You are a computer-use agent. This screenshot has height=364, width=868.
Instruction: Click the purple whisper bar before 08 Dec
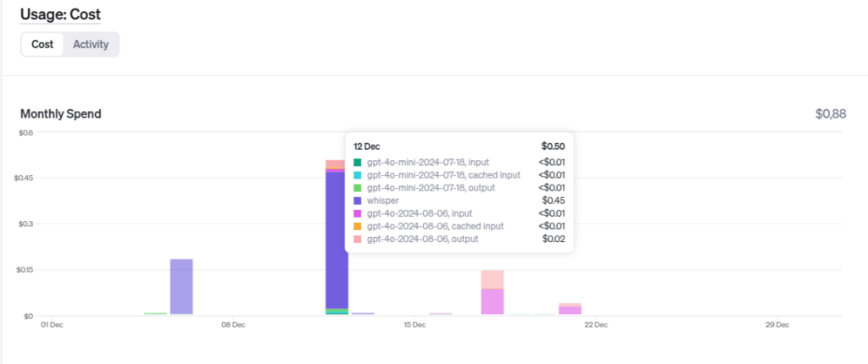[x=181, y=287]
